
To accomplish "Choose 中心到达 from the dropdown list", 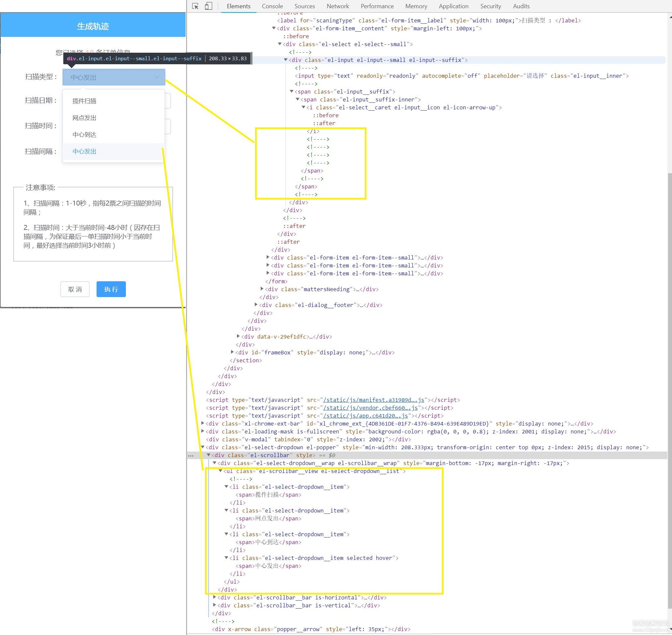I will pyautogui.click(x=113, y=135).
